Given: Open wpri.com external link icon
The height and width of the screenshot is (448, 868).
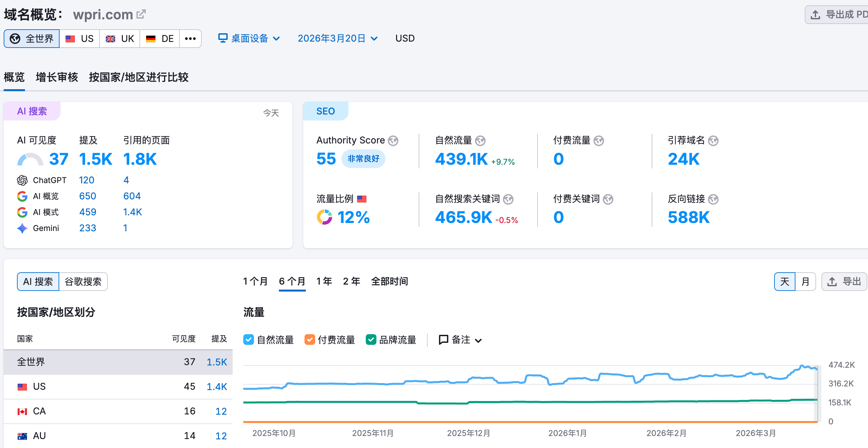Looking at the screenshot, I should tap(141, 14).
